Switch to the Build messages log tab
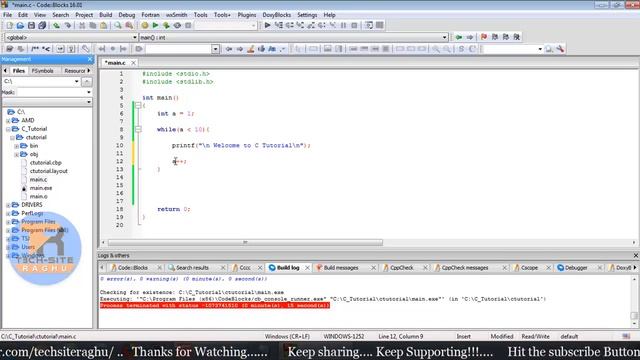The height and width of the screenshot is (360, 640). pyautogui.click(x=341, y=268)
